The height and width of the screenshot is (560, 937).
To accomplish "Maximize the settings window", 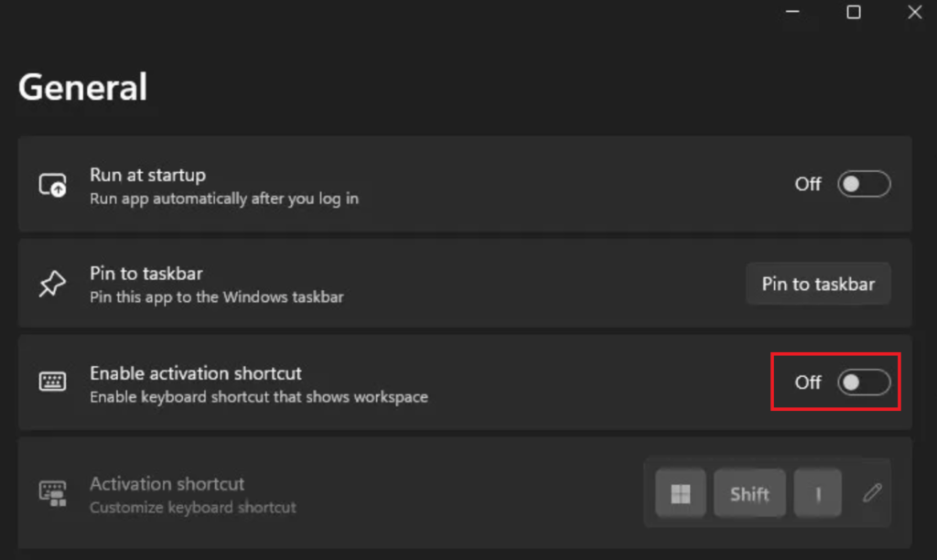I will tap(854, 12).
